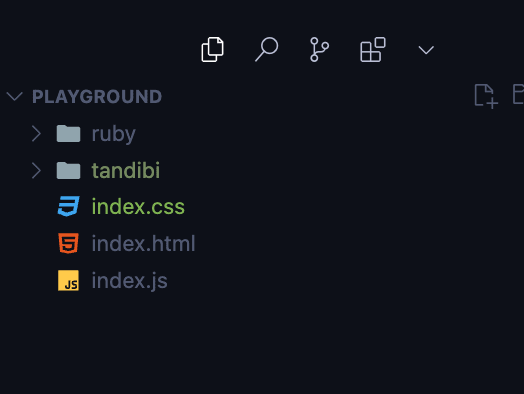Open the Explorer files view icon
The image size is (524, 394).
[213, 49]
